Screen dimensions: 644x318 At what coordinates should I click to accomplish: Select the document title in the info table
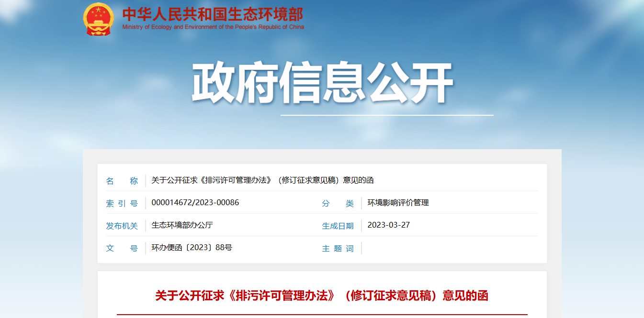coord(262,180)
